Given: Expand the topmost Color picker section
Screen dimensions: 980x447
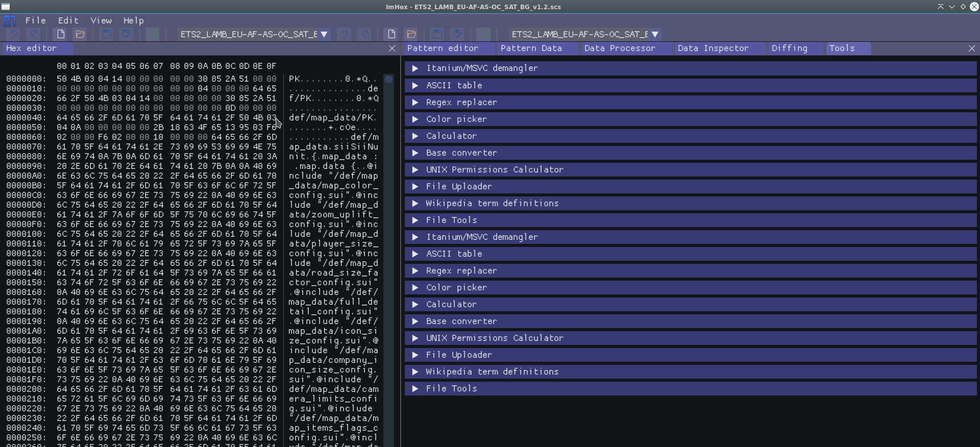Looking at the screenshot, I should (691, 119).
